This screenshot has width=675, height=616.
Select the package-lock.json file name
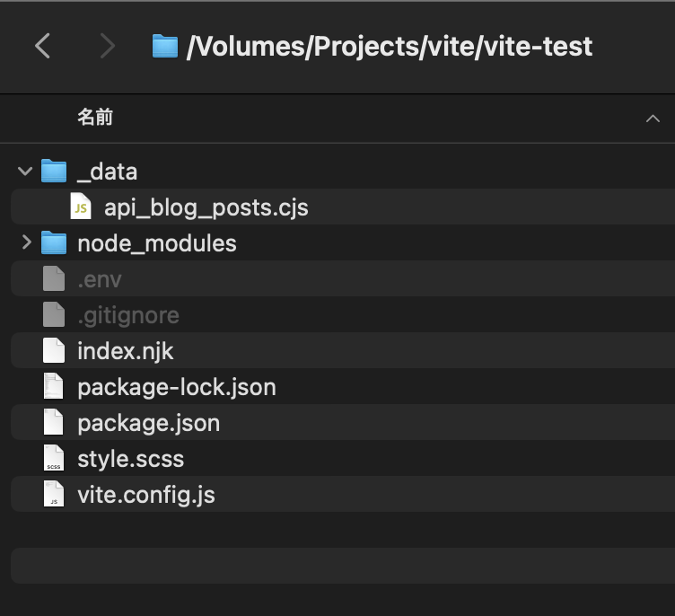click(176, 387)
